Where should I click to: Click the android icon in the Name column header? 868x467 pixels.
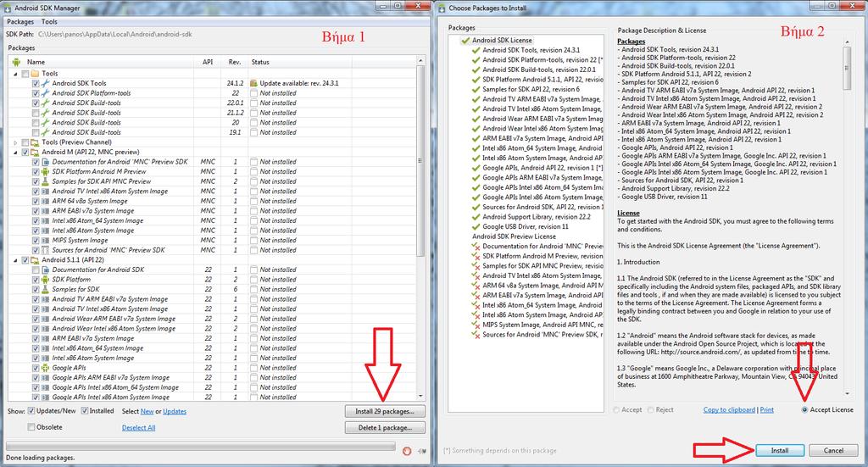[16, 62]
